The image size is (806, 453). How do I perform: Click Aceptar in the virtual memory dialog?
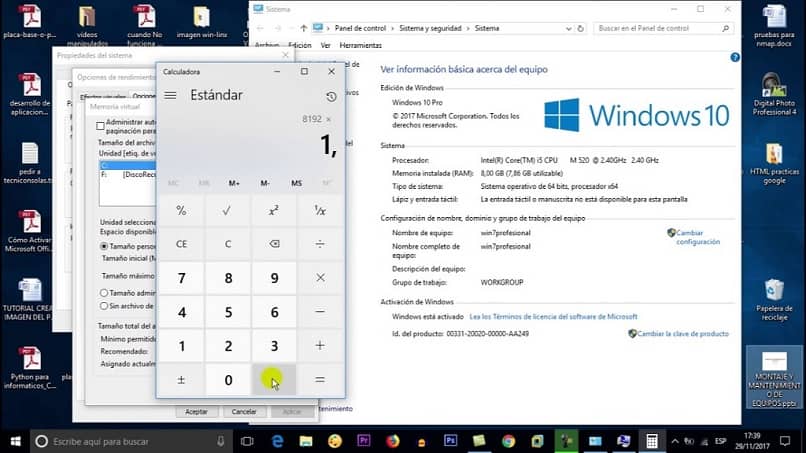tap(196, 411)
